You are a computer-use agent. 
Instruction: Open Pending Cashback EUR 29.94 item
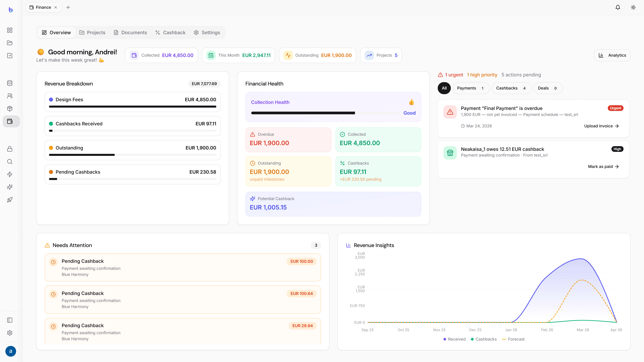coord(182,331)
